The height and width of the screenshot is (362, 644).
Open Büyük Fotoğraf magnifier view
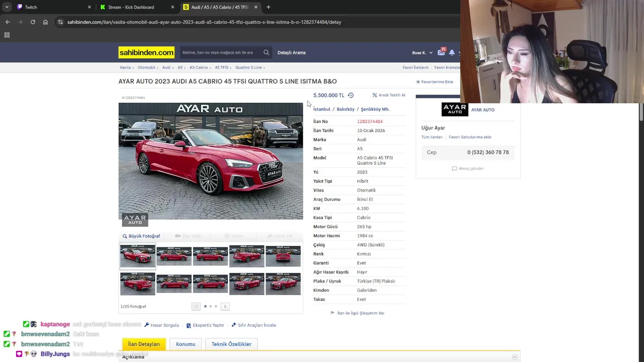[141, 236]
